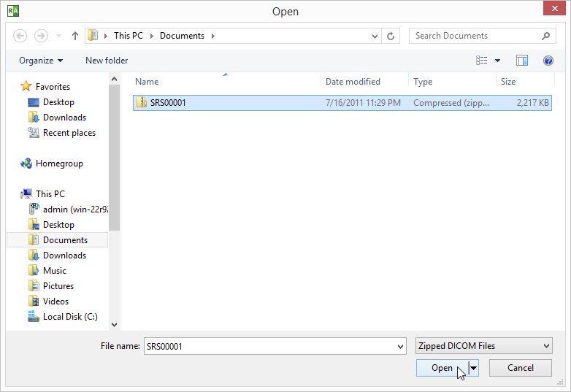Open the Organize menu
Viewport: 571px width, 392px height.
tap(41, 61)
